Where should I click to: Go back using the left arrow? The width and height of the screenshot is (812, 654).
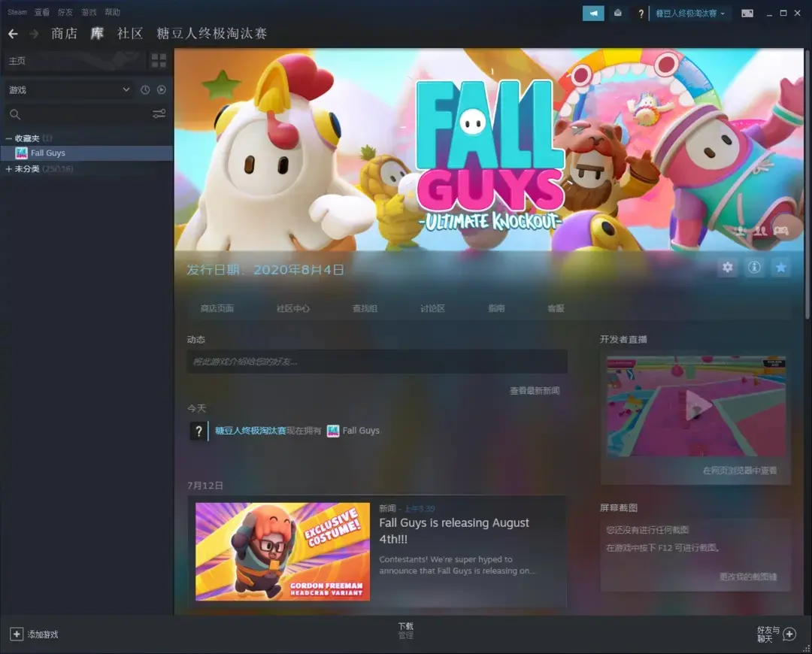click(x=14, y=34)
